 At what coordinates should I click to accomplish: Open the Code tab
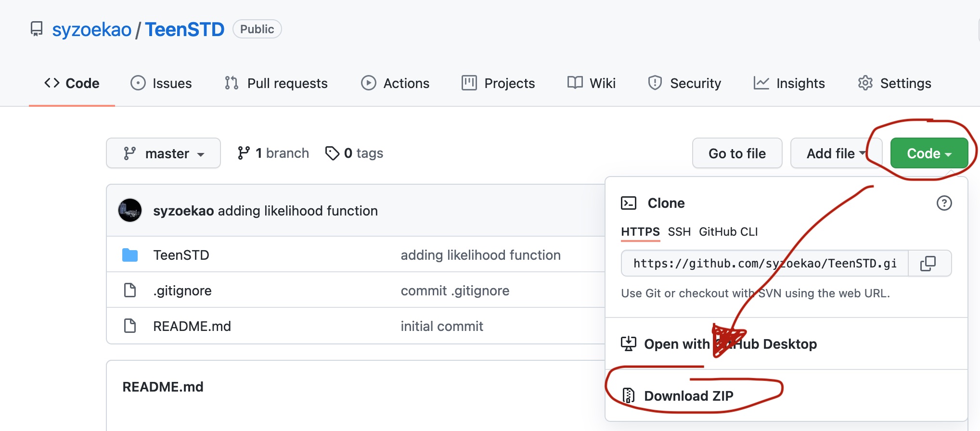pos(72,83)
